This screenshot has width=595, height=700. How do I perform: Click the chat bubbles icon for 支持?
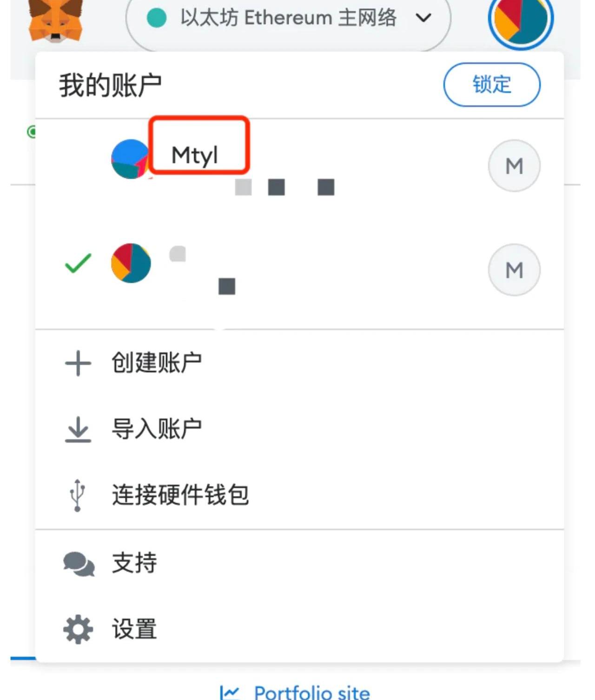(x=79, y=564)
